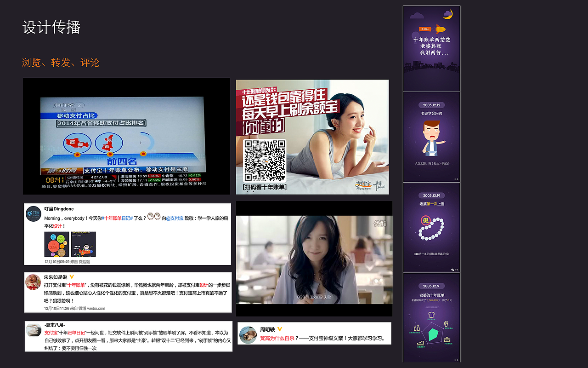This screenshot has height=368, width=588.
Task: Click the CCTV 2 logo on the TV screen
Action: coord(69,106)
